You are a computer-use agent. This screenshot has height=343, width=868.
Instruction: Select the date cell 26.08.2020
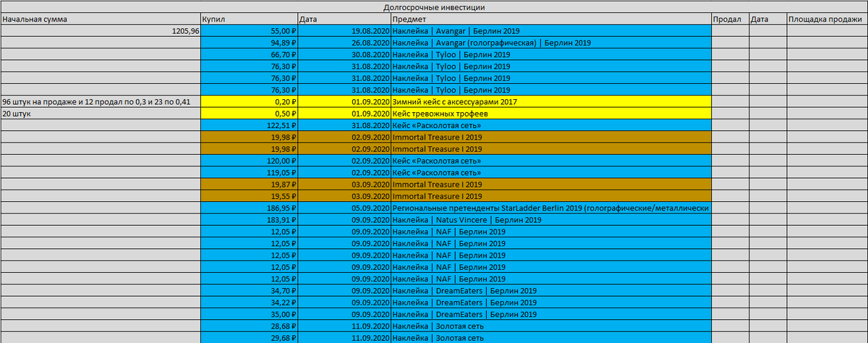(344, 43)
